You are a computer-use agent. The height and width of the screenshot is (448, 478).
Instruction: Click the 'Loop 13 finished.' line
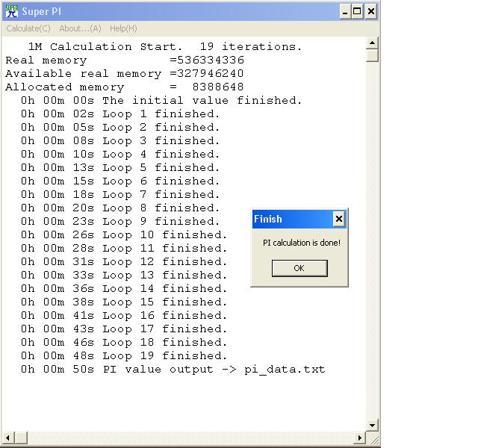[124, 275]
